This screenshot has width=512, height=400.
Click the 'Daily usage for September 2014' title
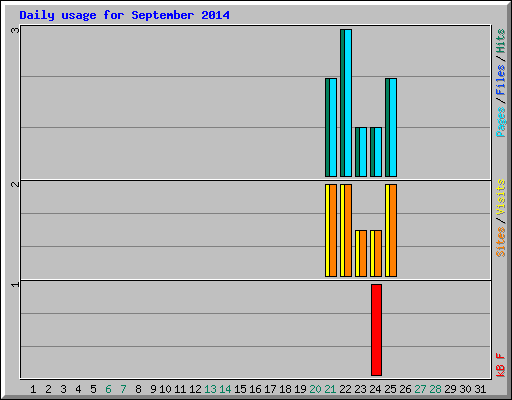pyautogui.click(x=124, y=16)
